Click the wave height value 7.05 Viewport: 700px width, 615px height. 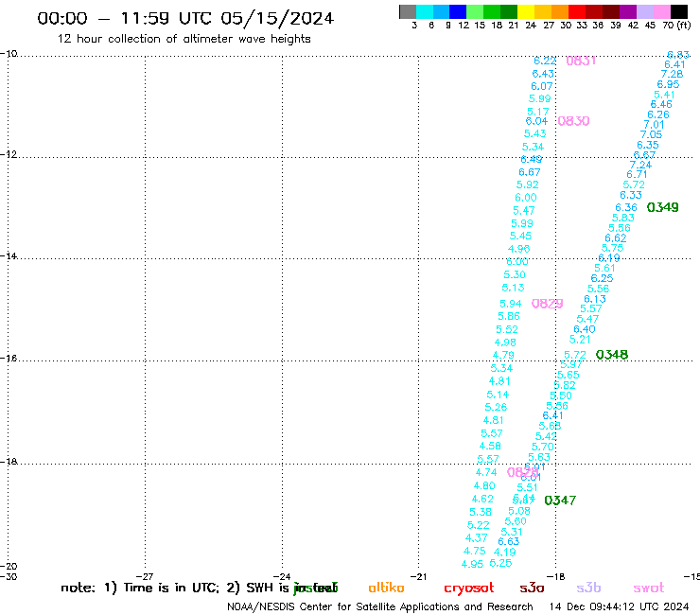click(x=652, y=134)
